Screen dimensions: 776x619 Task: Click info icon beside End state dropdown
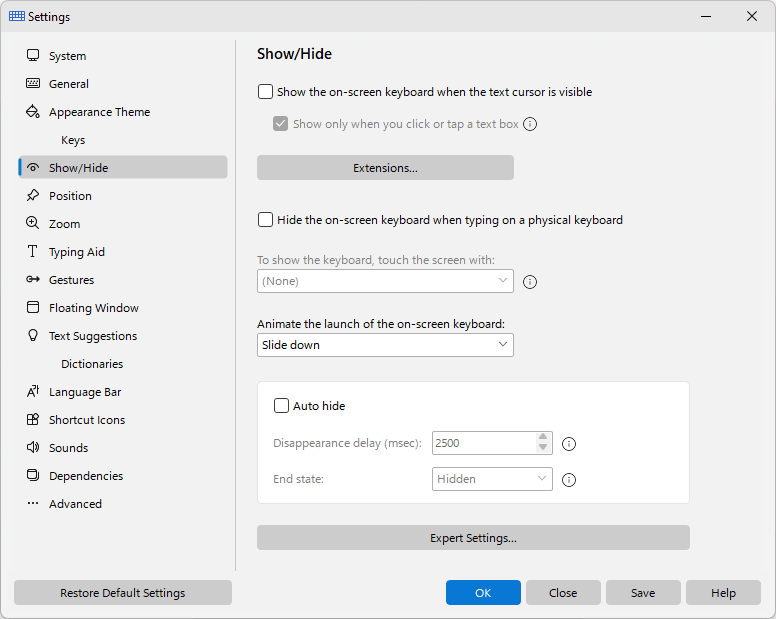(569, 479)
